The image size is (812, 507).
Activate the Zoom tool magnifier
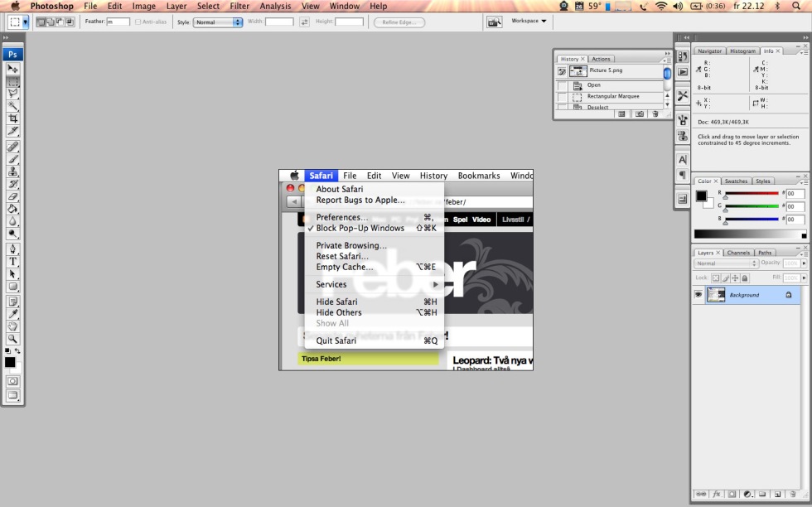pos(13,339)
